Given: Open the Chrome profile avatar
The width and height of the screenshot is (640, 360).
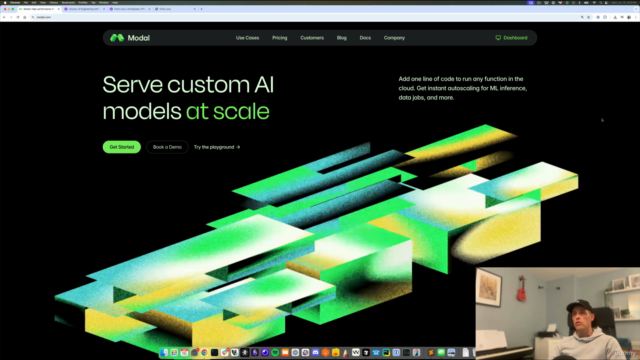Looking at the screenshot, I should click(x=629, y=17).
